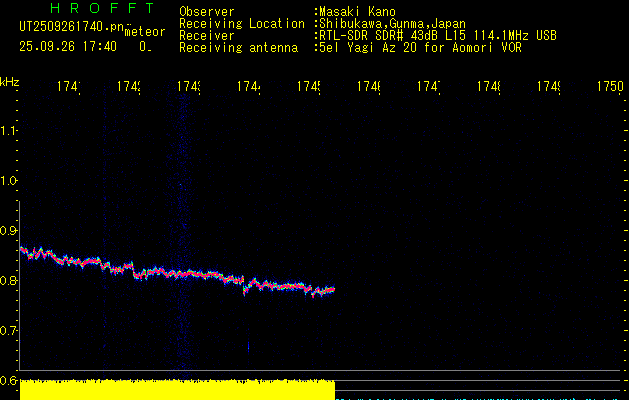Click the kHz axis unit label

pos(10,81)
